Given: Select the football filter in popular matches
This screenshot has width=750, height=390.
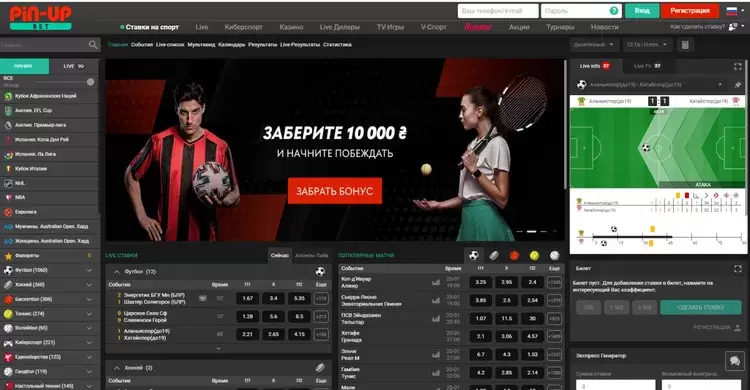Looking at the screenshot, I should (474, 256).
